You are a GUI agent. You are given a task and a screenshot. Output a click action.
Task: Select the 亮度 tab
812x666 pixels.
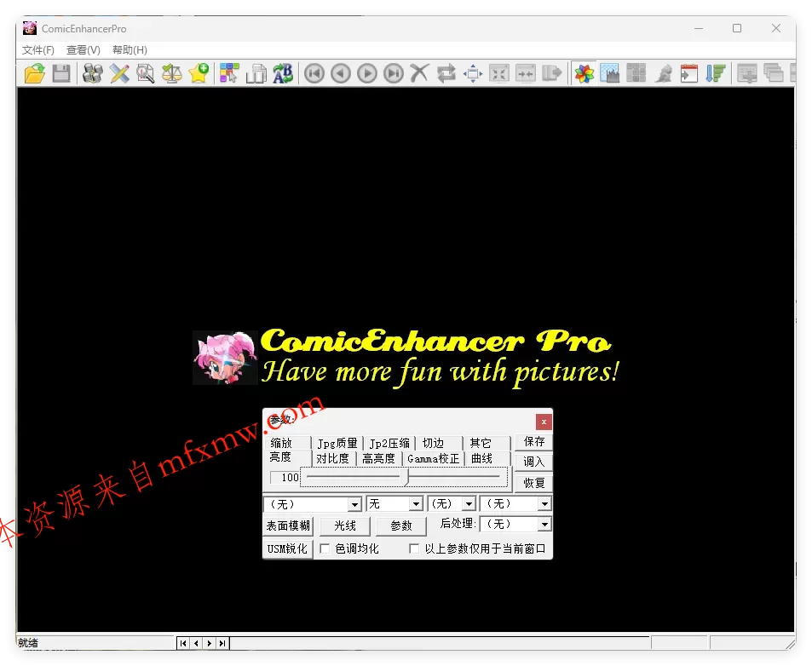coord(287,457)
